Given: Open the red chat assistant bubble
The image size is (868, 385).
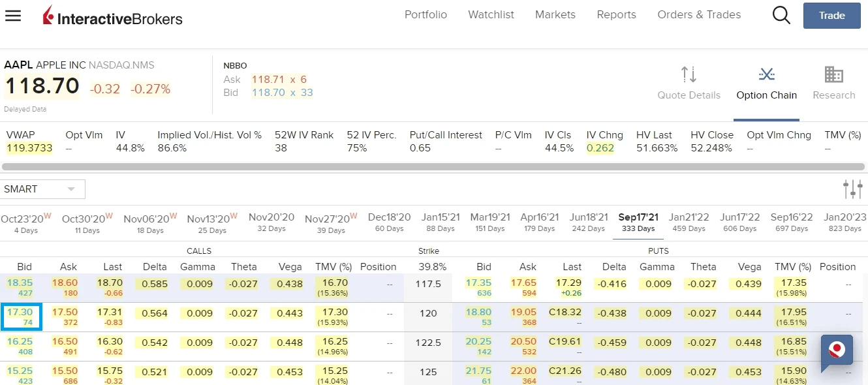Looking at the screenshot, I should tap(837, 351).
